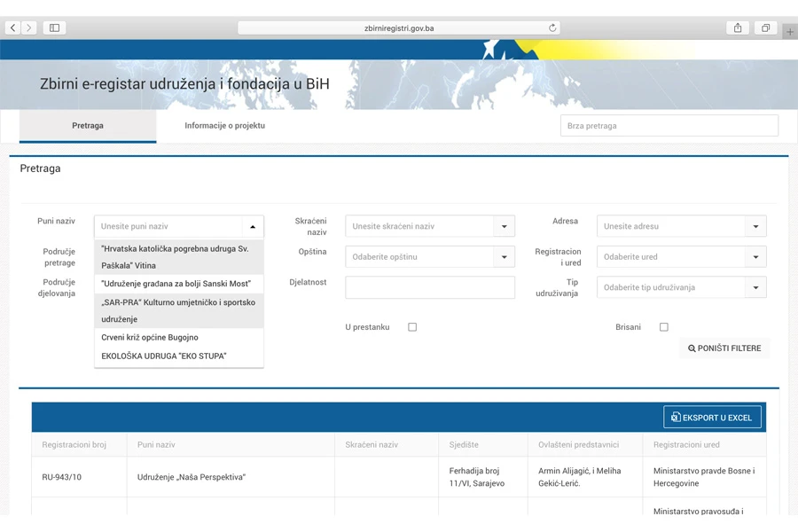The height and width of the screenshot is (532, 798).
Task: Click the Unesite adresu field
Action: click(671, 227)
